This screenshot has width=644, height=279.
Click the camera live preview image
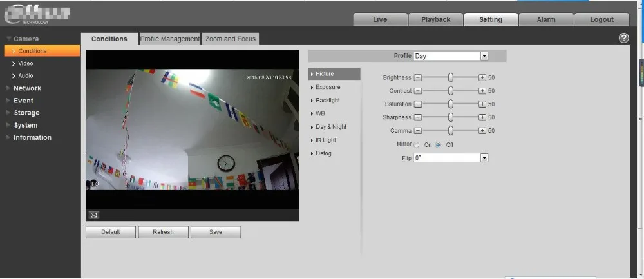tap(192, 130)
